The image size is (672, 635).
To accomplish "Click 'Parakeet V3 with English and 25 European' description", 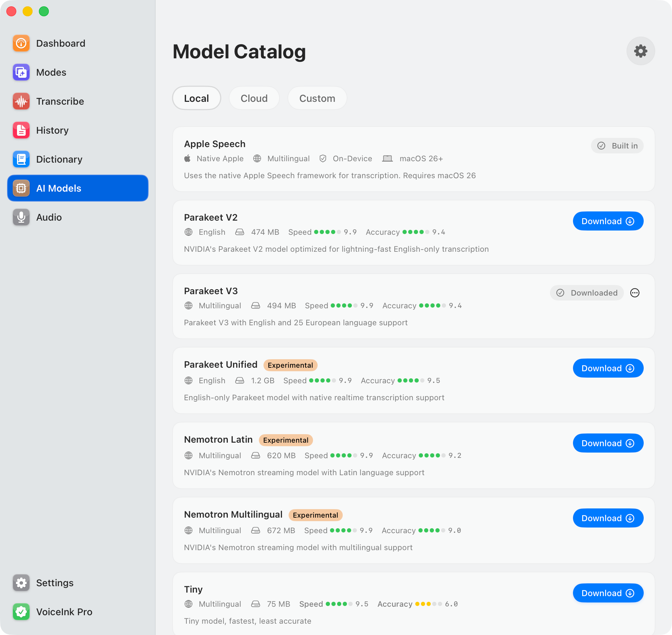I will tap(296, 322).
